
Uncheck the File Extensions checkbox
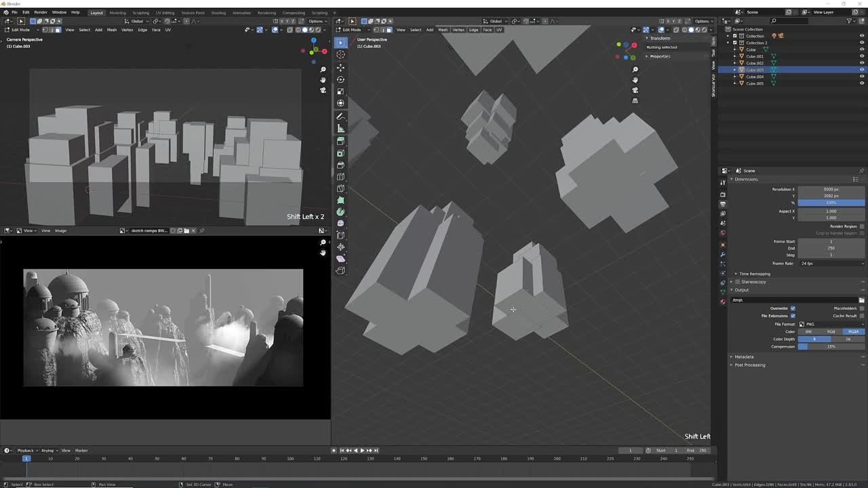point(793,316)
